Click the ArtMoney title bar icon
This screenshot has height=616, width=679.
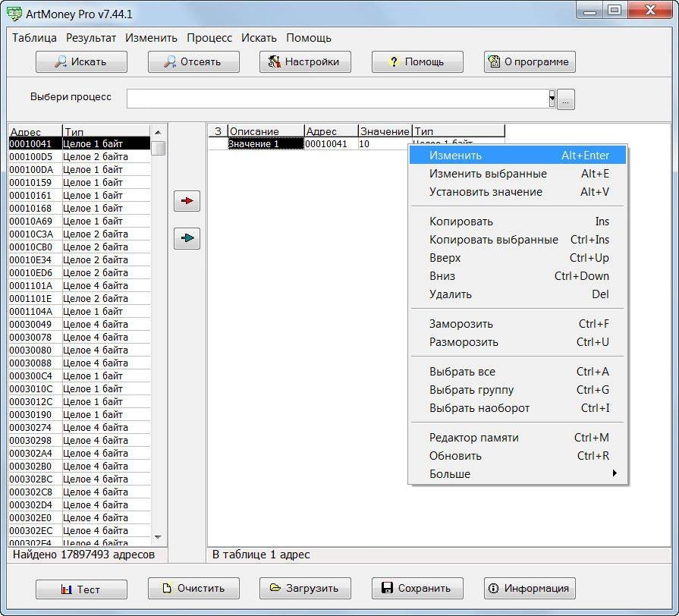14,14
